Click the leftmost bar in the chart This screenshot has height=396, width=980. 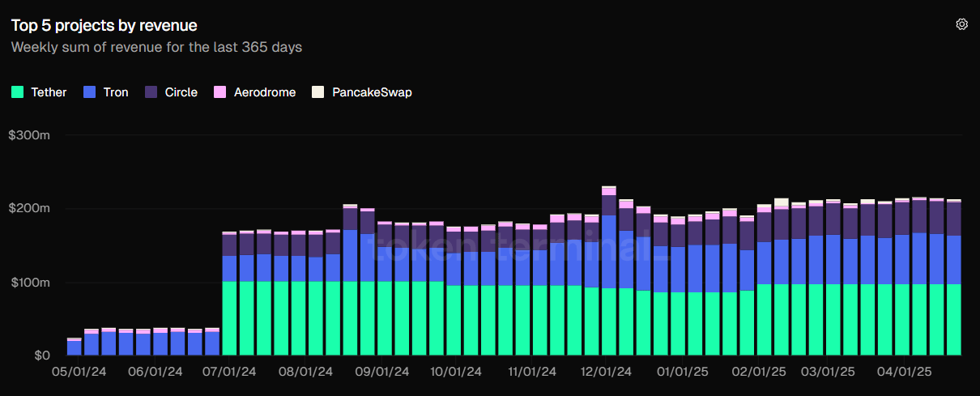pyautogui.click(x=74, y=347)
